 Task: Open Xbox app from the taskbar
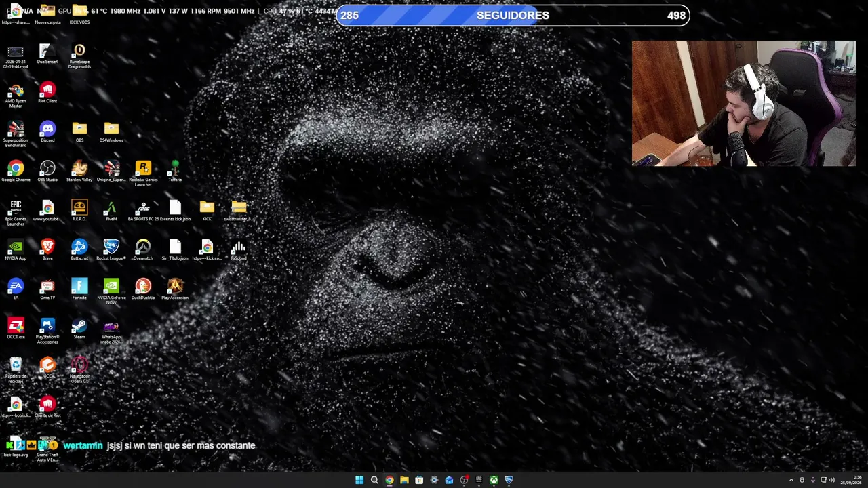494,480
